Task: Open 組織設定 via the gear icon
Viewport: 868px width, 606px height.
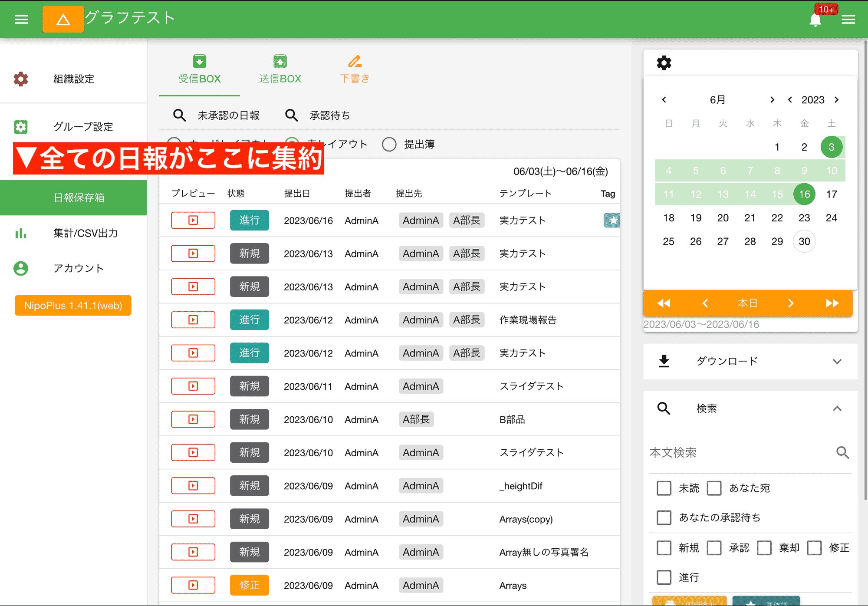Action: coord(20,79)
